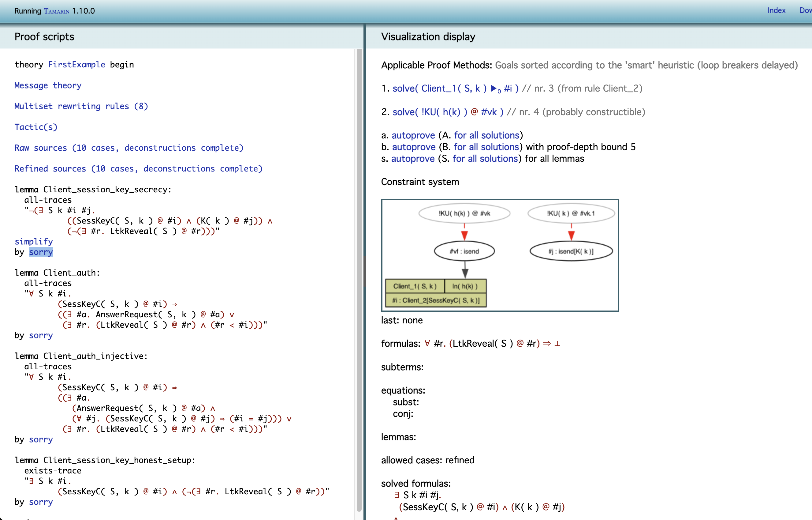Open the Tactic(s) section
The image size is (812, 520).
[36, 127]
